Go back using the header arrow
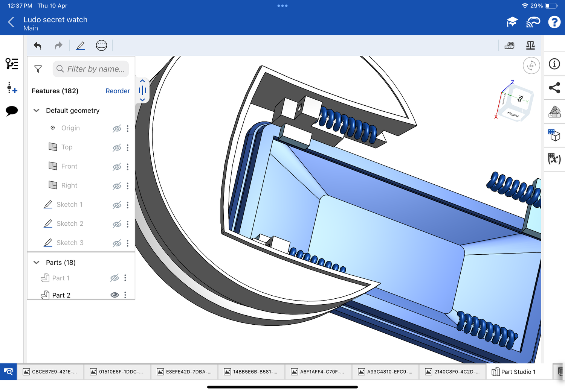Image resolution: width=565 pixels, height=392 pixels. [11, 22]
